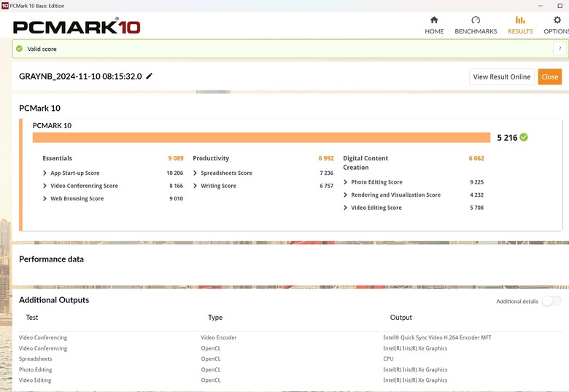The height and width of the screenshot is (392, 569).
Task: Expand Spreadsheets Score details
Action: click(x=195, y=173)
